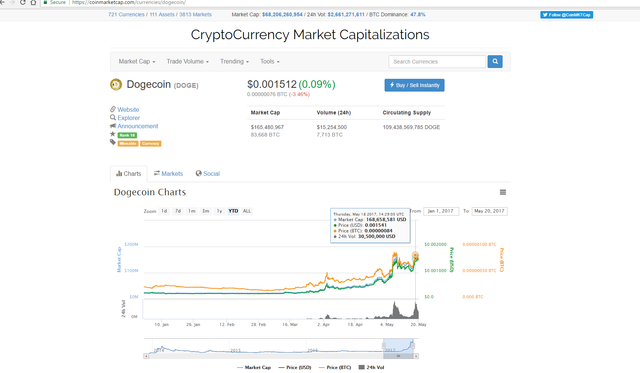Toggle the Market Cap legend series
Screen dimensions: 640x373
[254, 368]
